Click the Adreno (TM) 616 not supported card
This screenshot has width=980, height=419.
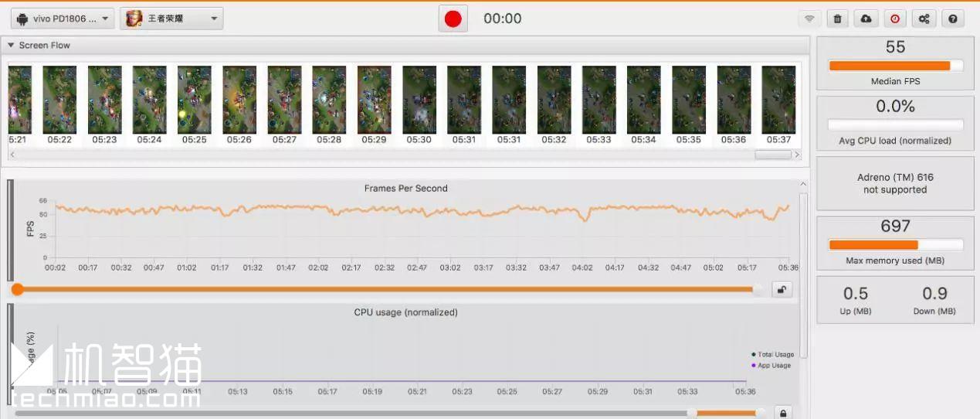pos(895,183)
